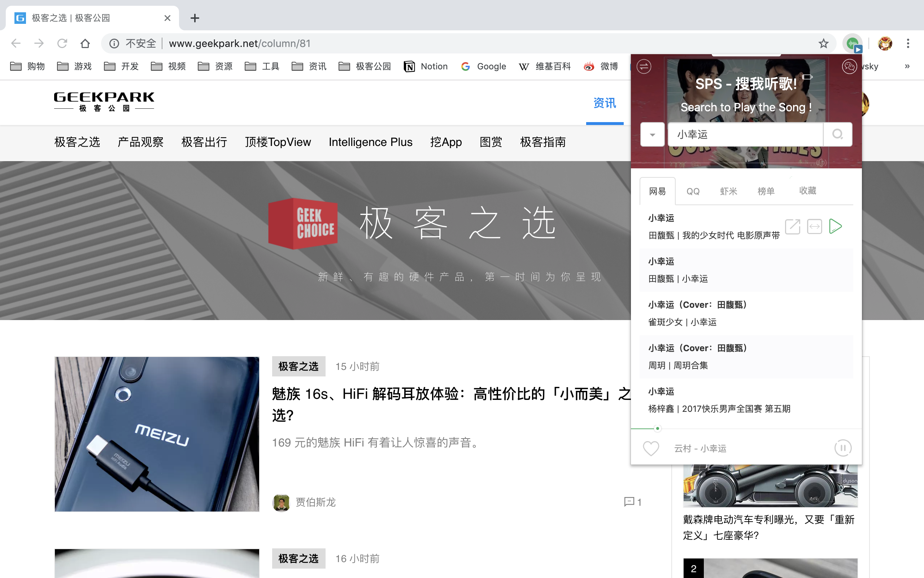Screen dimensions: 924x578
Task: Select result 雀斑少女 | 小幸运
Action: point(746,314)
